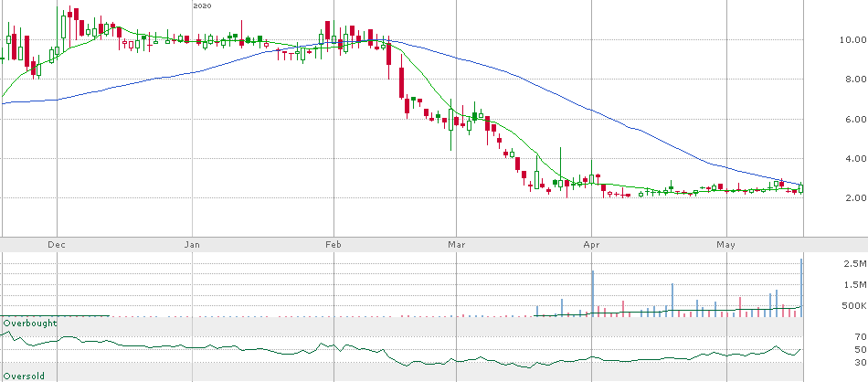Click the 70 RSI axis label
868x382 pixels.
[860, 336]
